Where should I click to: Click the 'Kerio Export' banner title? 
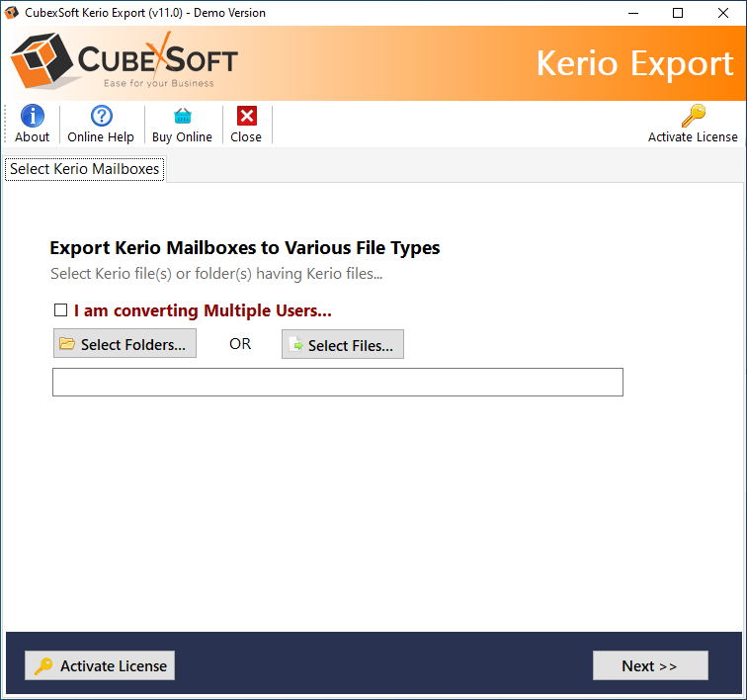point(635,63)
